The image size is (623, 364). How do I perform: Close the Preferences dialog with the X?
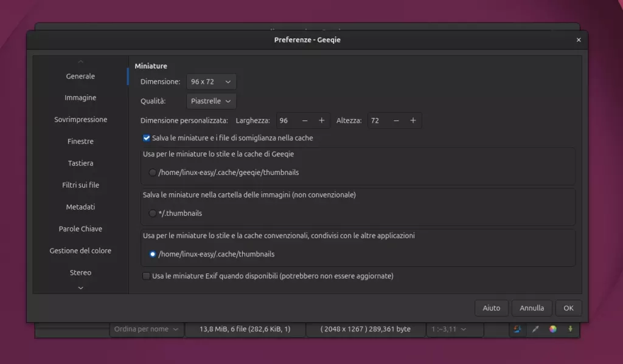click(579, 39)
